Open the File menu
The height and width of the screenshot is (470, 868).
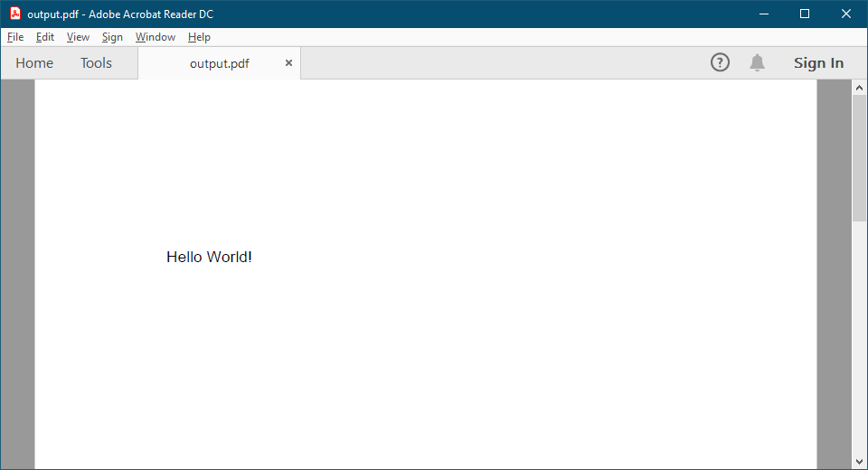(15, 37)
